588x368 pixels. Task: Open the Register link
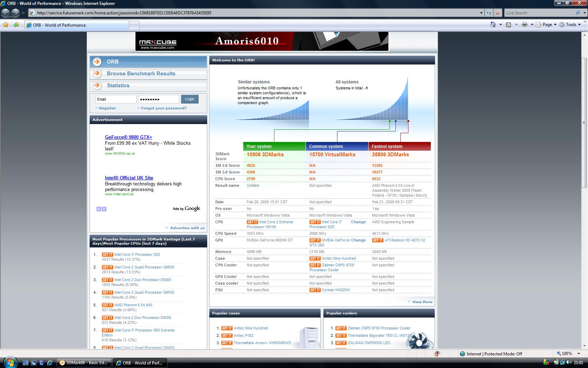point(107,108)
